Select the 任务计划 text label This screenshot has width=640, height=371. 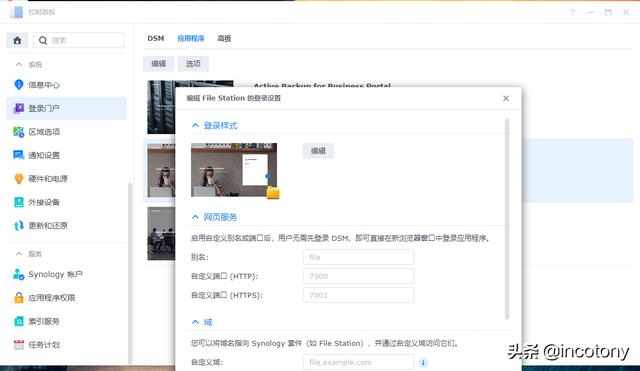coord(44,345)
